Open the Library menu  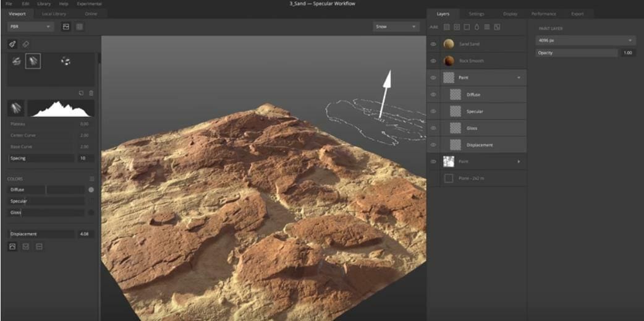44,4
